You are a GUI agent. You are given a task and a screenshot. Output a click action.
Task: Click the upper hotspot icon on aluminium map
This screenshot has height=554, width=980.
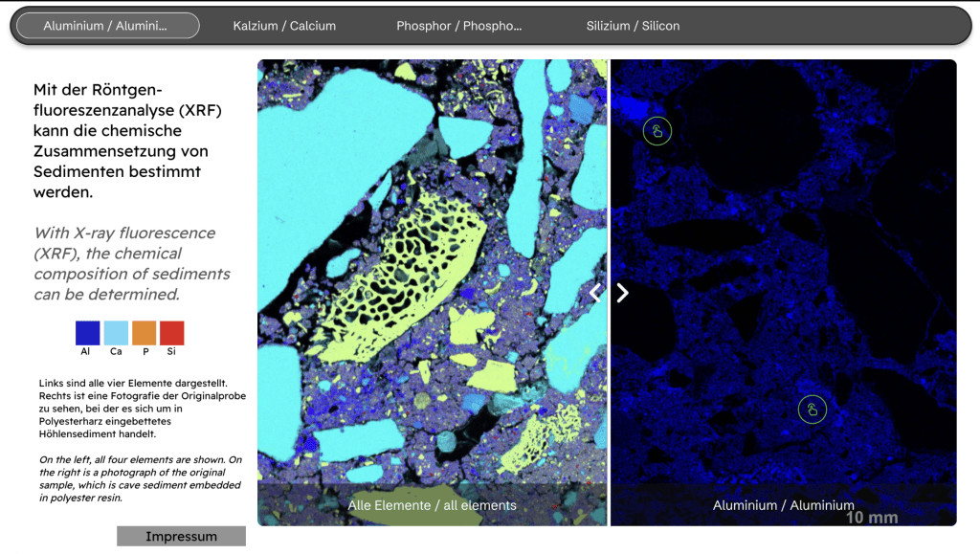coord(657,131)
